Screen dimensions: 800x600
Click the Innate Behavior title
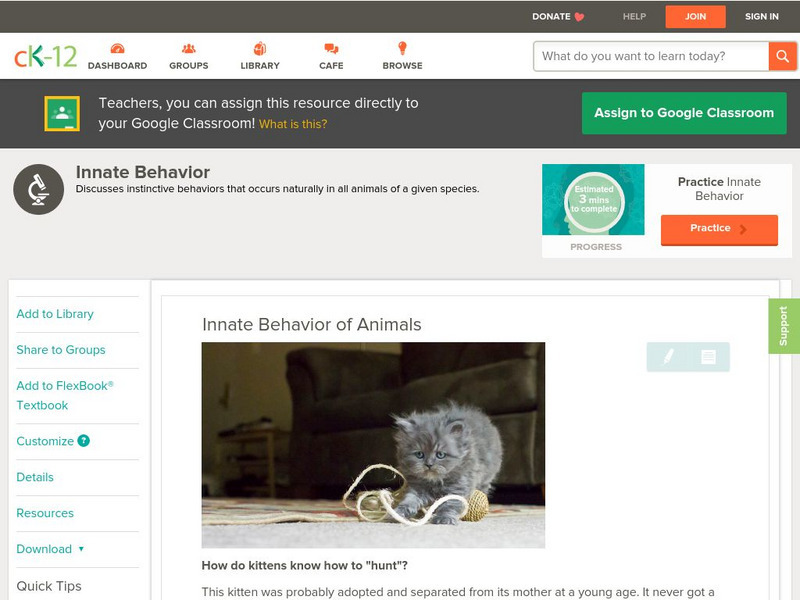pos(143,172)
